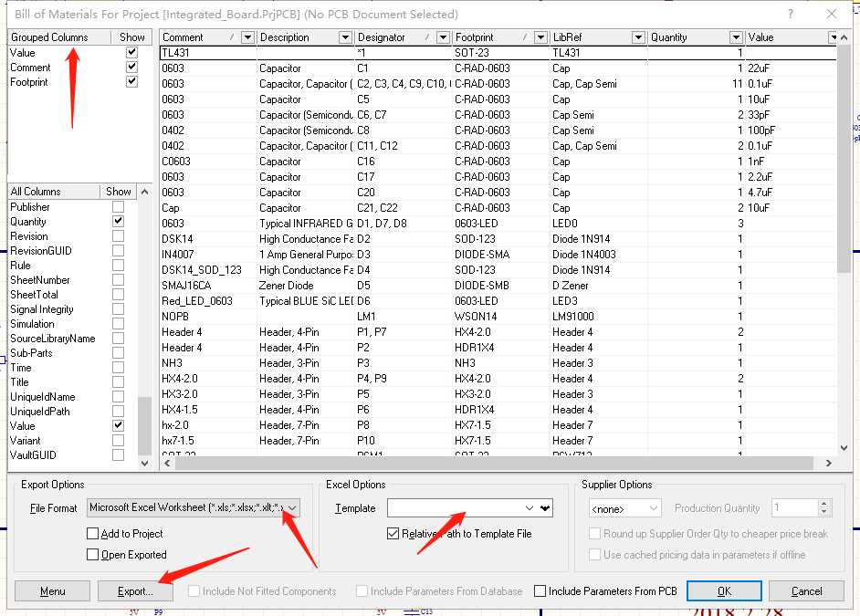The width and height of the screenshot is (860, 616).
Task: Click the D1, D7, D8 designator cell
Action: coord(404,223)
